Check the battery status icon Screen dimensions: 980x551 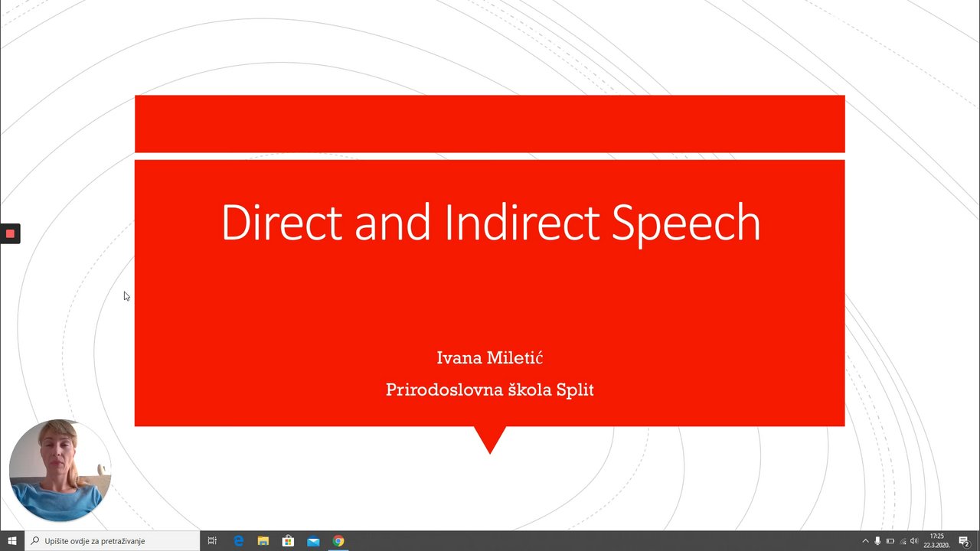pos(890,541)
